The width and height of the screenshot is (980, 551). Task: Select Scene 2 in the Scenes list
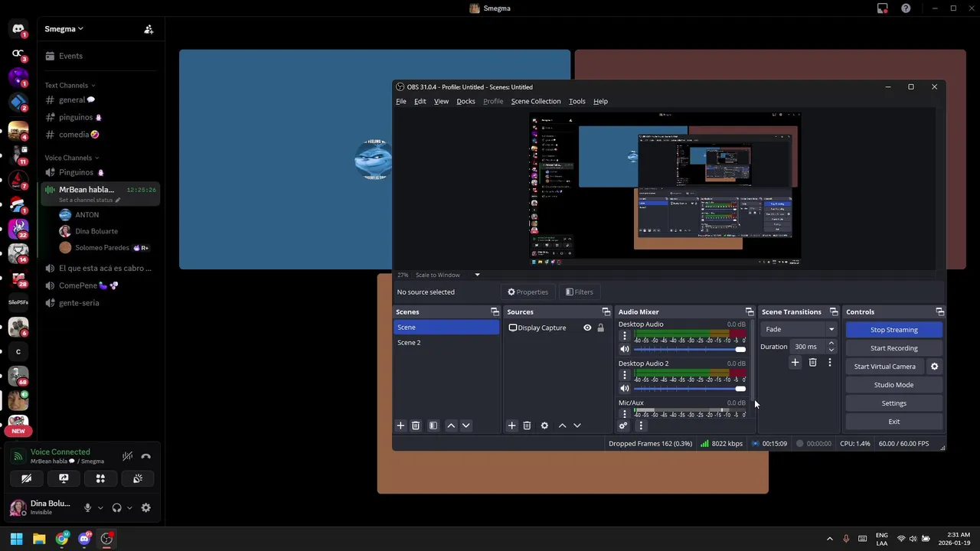tap(446, 343)
